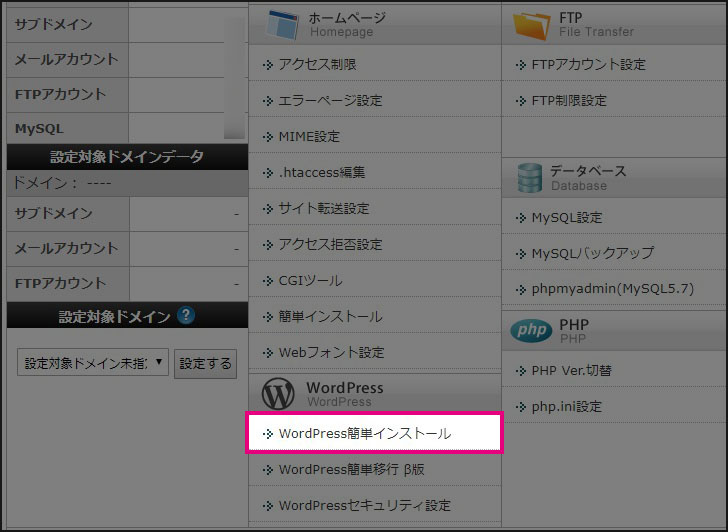This screenshot has height=532, width=728.
Task: Open PHP Ver.切替 link
Action: [572, 370]
